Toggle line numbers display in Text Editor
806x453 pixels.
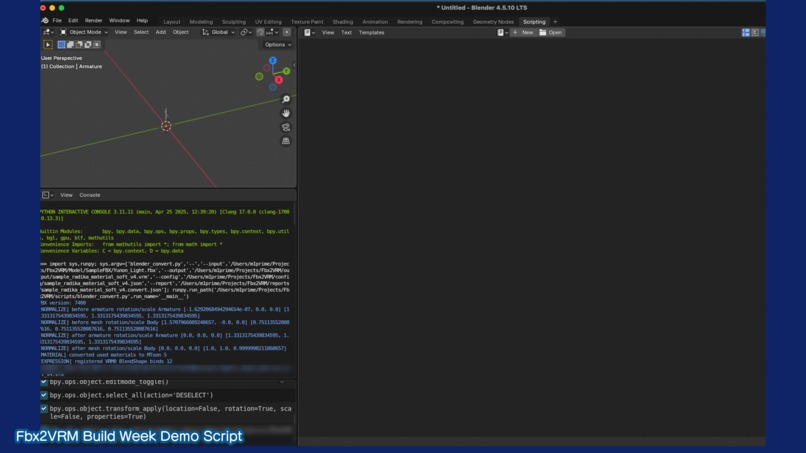click(x=745, y=32)
